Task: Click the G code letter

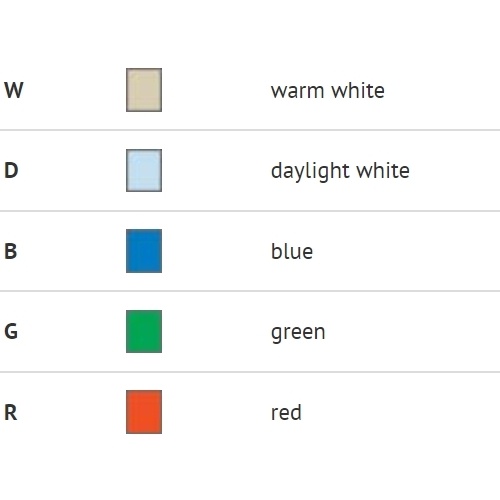Action: point(11,332)
